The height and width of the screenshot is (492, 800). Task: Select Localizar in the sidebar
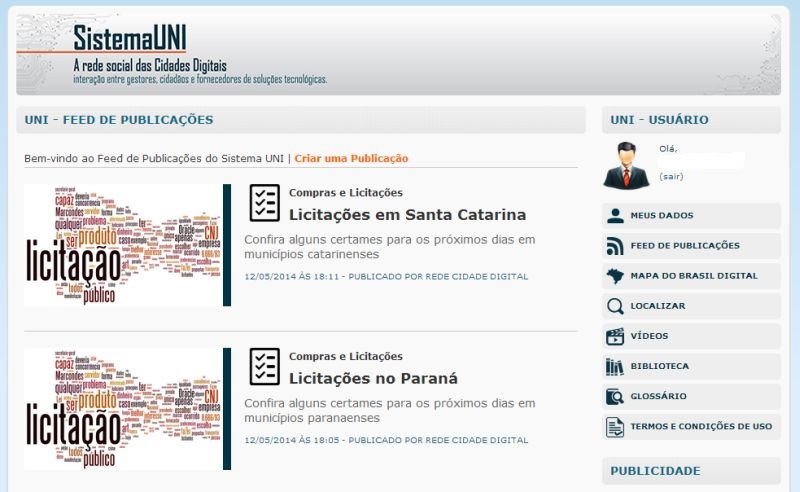point(691,306)
